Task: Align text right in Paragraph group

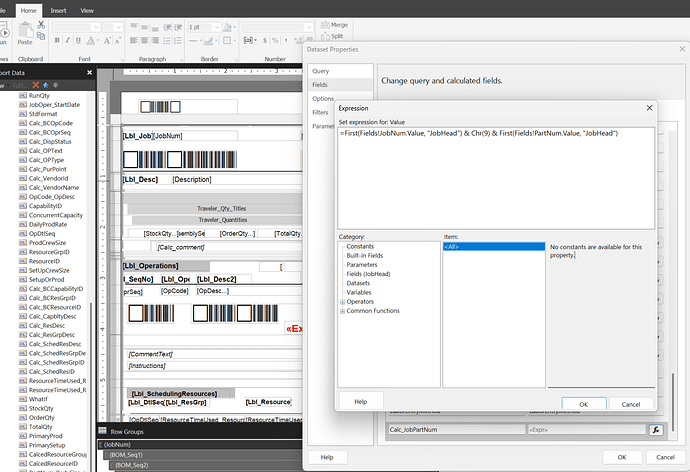Action: pos(155,40)
